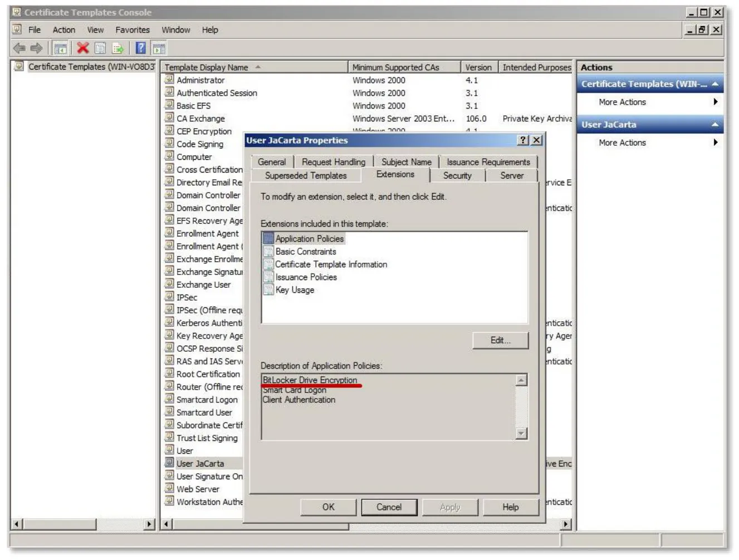Click the Code Signing template icon
Screen dimensions: 739x560
[169, 143]
